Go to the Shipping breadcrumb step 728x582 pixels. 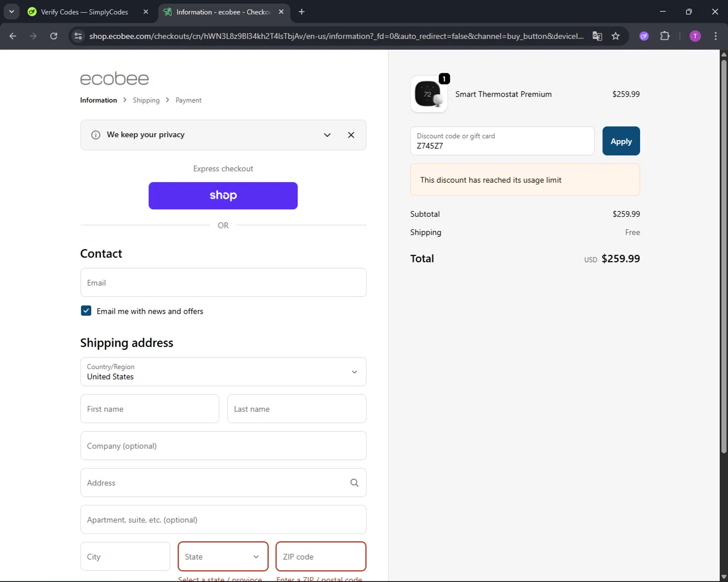point(146,100)
